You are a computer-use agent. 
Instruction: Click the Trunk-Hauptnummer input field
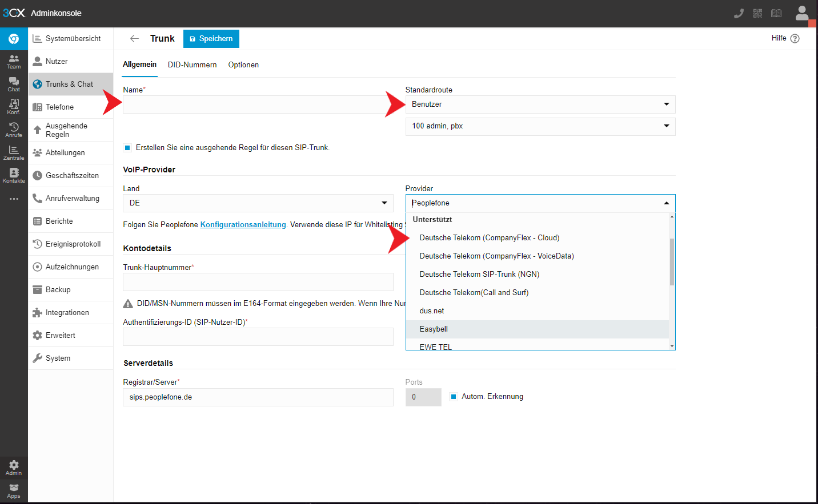[258, 282]
